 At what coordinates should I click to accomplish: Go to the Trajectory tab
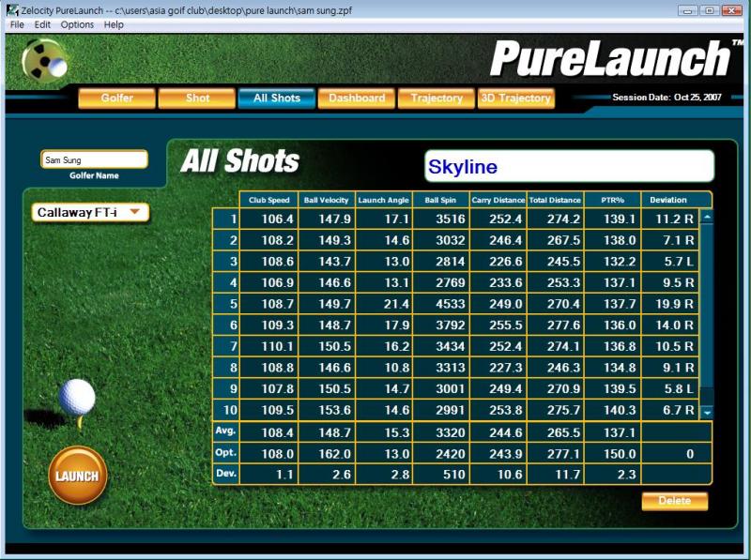pos(437,98)
